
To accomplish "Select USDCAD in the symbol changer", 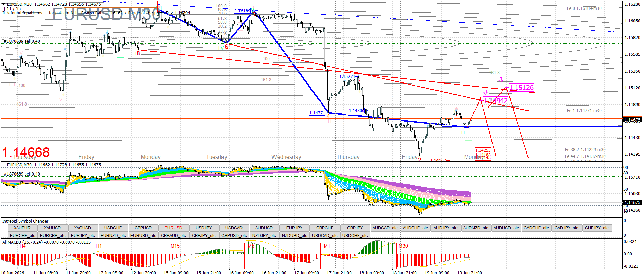I will (x=234, y=228).
